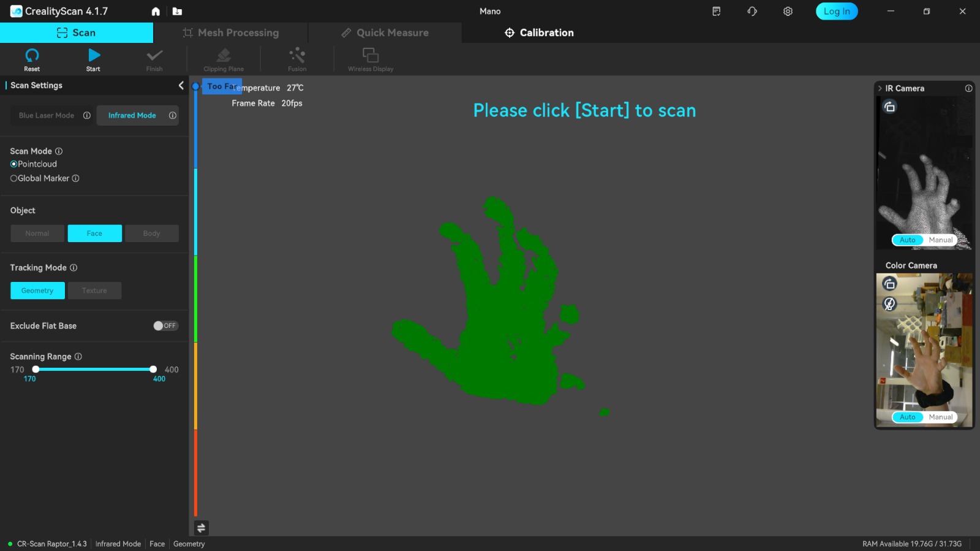Click the Color Camera pop-out view icon
Image resolution: width=980 pixels, height=551 pixels.
click(889, 284)
